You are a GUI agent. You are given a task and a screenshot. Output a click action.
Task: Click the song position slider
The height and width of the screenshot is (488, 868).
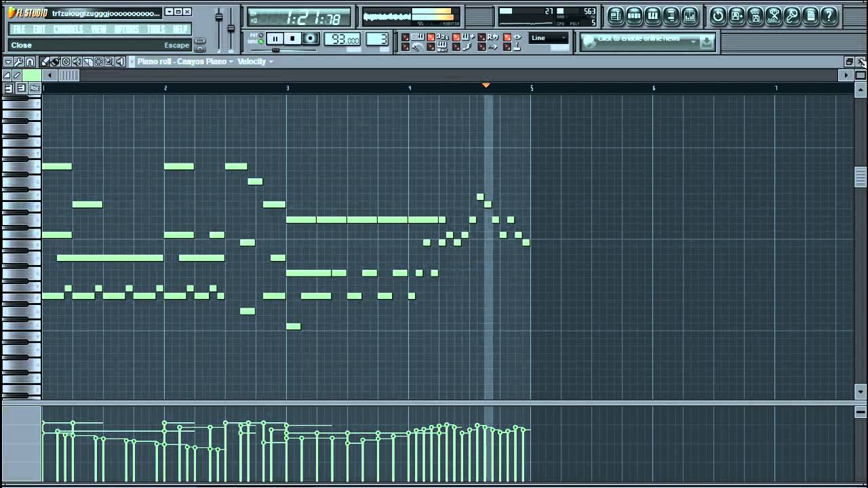coord(275,50)
